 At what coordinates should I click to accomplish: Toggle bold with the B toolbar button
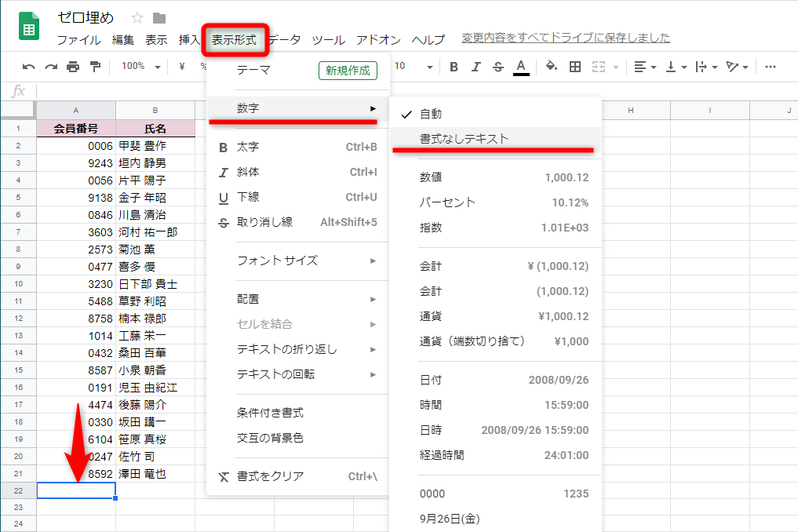click(453, 67)
